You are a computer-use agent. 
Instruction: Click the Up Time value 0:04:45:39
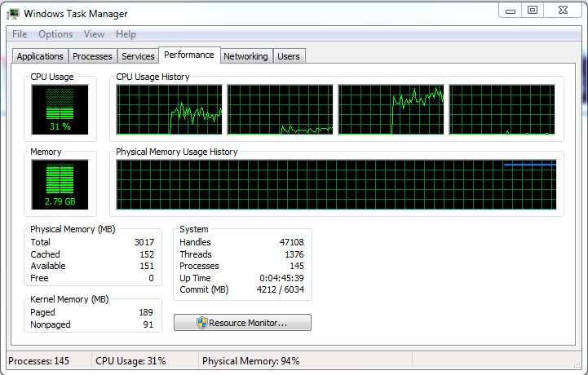281,278
